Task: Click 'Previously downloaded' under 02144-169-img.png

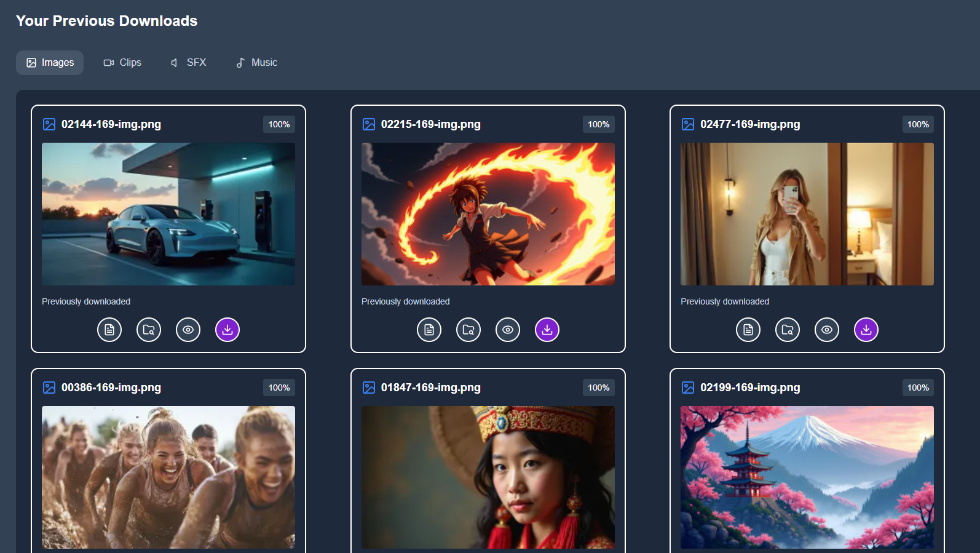Action: [x=86, y=301]
